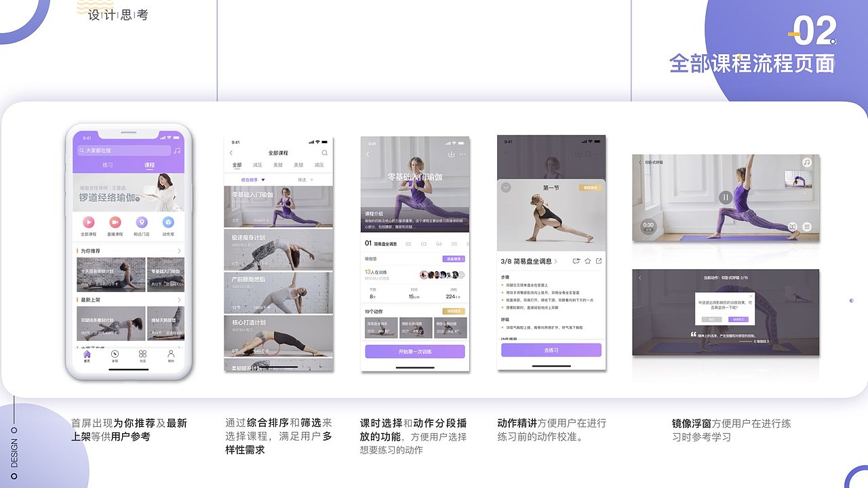The image size is (868, 488).
Task: Open the 极速瘦身计划 course
Action: click(278, 250)
